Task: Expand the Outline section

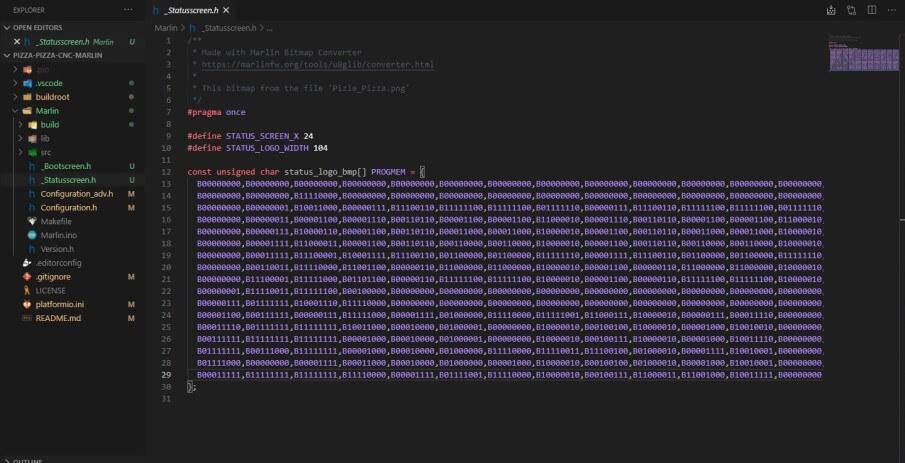Action: tap(27, 460)
